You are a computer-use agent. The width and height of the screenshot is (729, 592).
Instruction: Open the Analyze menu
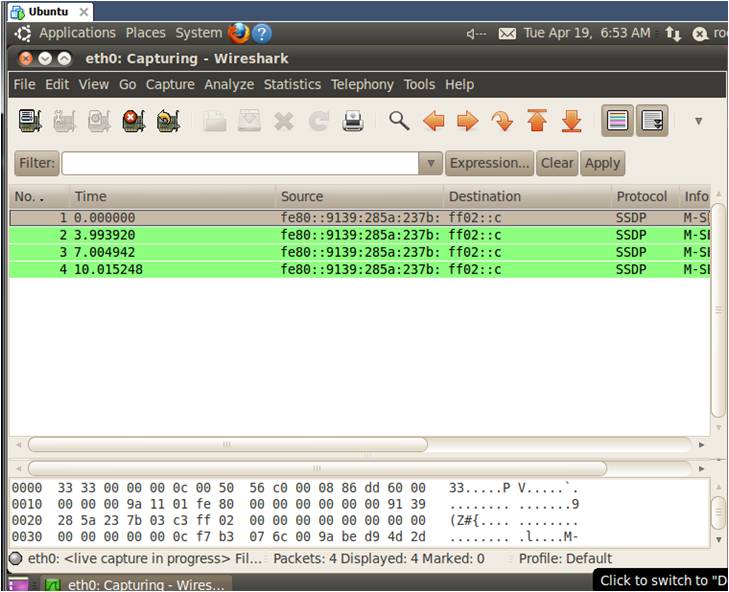[x=229, y=85]
